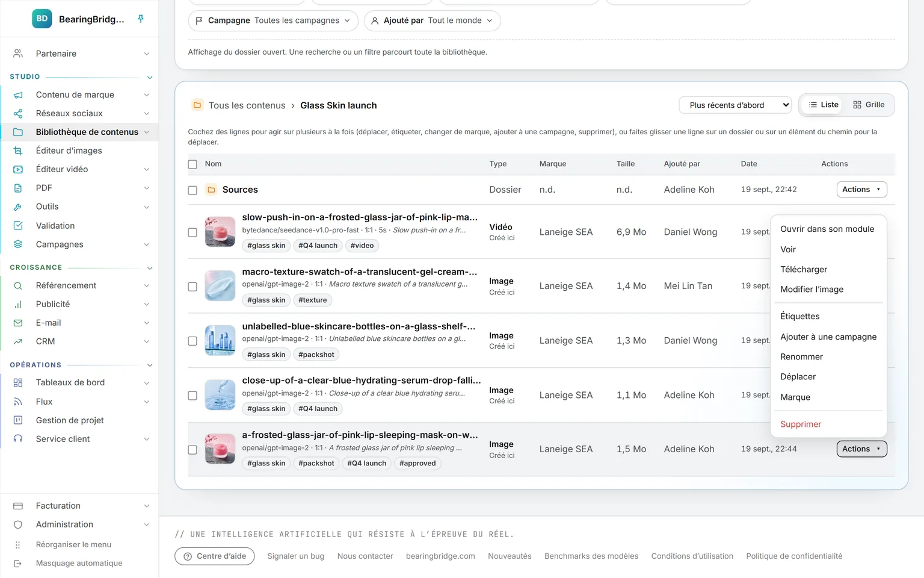This screenshot has height=578, width=924.
Task: Go to Tous les contenus breadcrumb
Action: point(247,105)
